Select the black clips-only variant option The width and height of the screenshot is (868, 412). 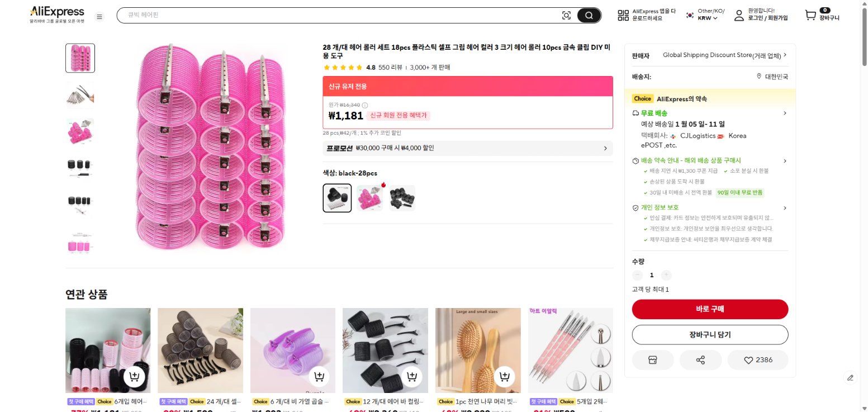pos(402,198)
